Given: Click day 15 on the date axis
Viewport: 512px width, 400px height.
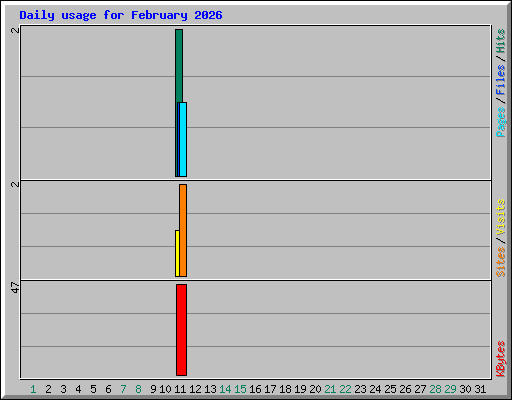Looking at the screenshot, I should [240, 389].
